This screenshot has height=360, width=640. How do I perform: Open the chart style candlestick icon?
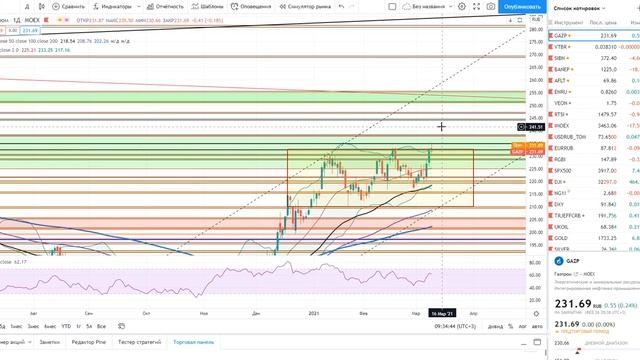tap(42, 7)
